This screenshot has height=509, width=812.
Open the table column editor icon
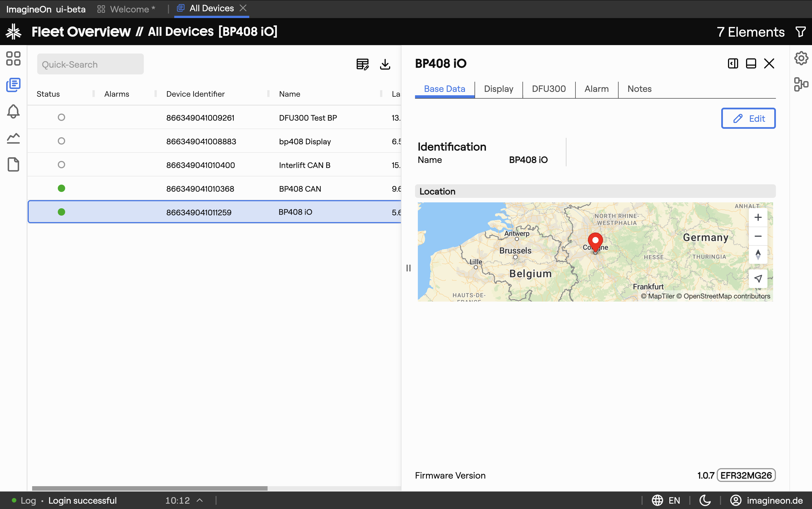[362, 64]
